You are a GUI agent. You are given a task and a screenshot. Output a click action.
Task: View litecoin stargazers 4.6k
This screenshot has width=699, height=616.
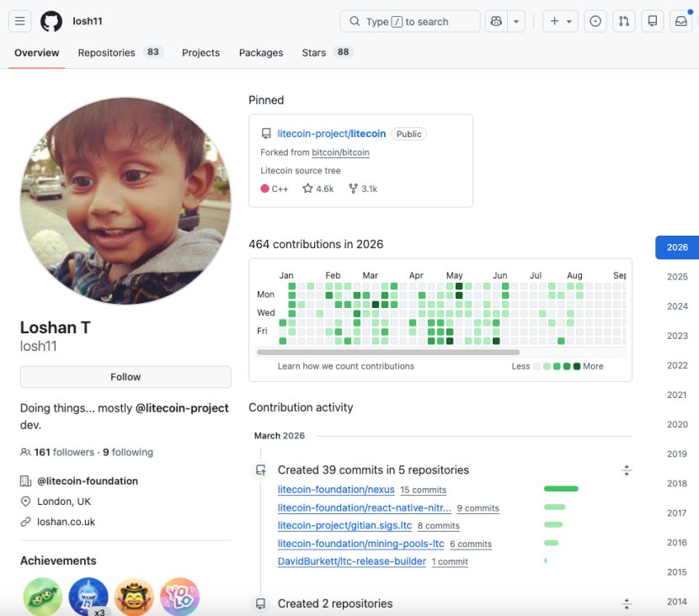pyautogui.click(x=317, y=189)
